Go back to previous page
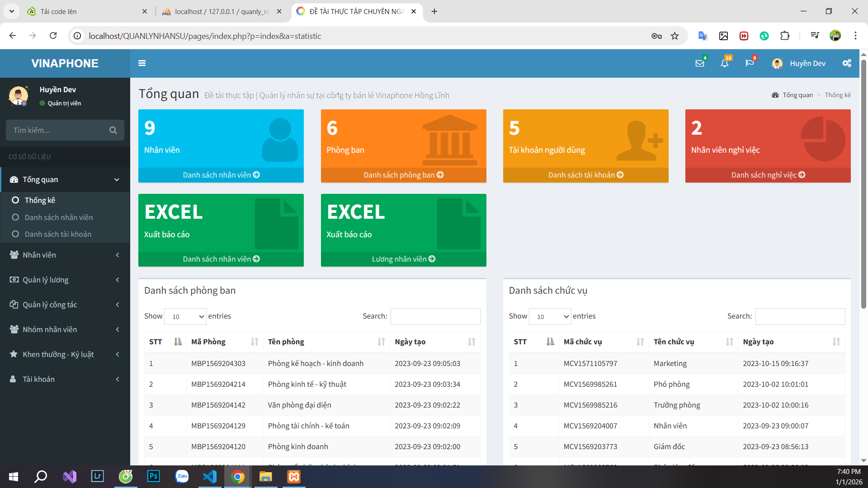 [13, 36]
